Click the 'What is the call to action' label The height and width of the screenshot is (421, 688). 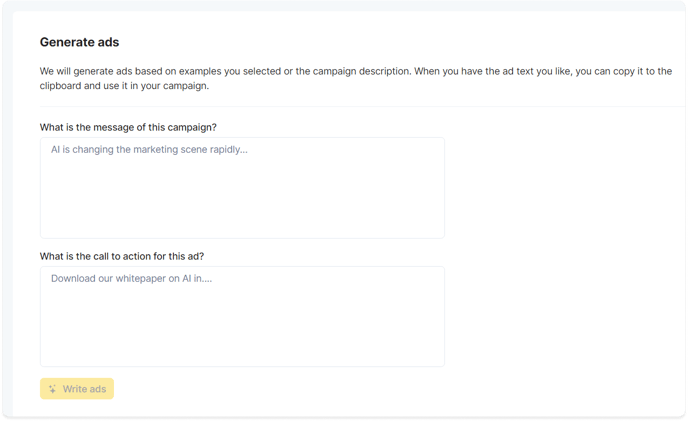click(x=122, y=256)
